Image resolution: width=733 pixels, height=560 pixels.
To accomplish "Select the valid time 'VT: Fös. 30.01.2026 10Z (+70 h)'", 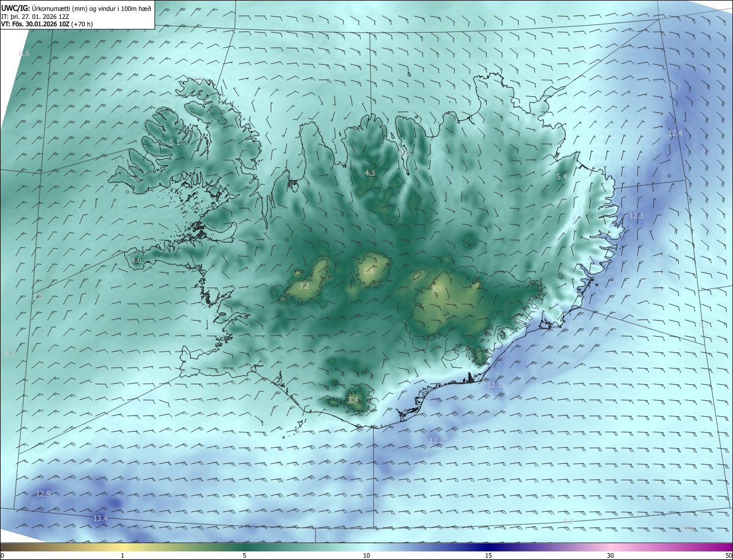I will point(47,24).
